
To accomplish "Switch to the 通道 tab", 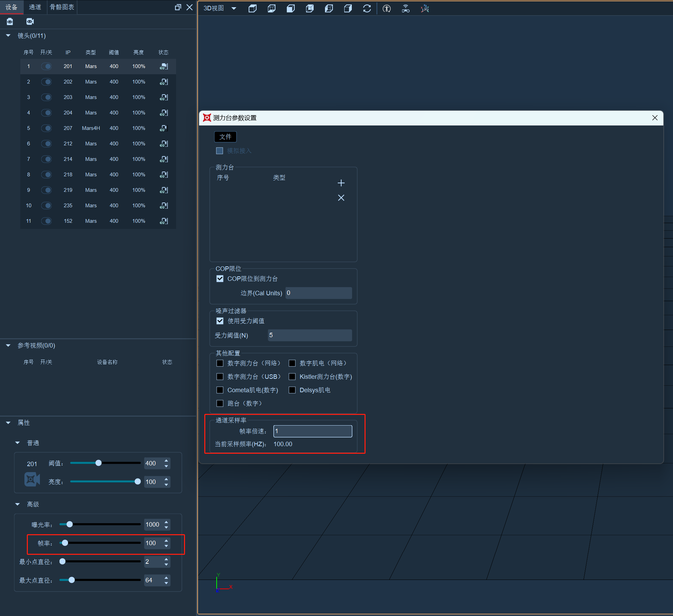I will [35, 7].
